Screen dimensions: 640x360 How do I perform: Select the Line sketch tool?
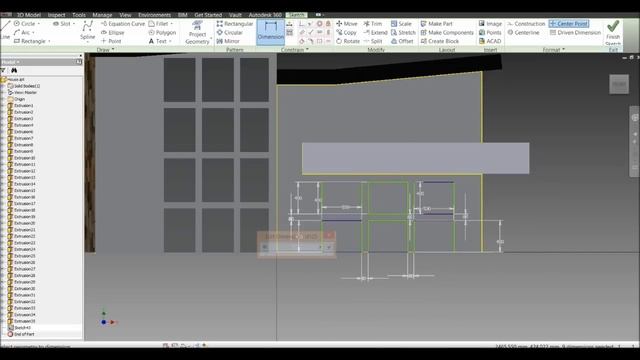pos(5,31)
